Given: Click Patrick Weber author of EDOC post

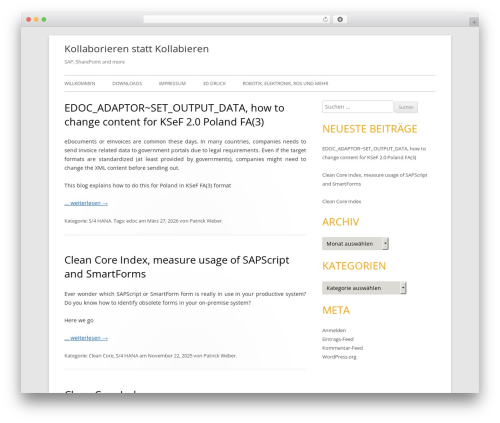Looking at the screenshot, I should pyautogui.click(x=206, y=221).
